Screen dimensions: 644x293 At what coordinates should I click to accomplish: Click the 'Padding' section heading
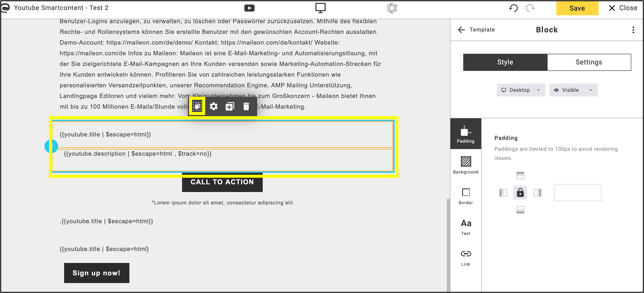coord(506,138)
